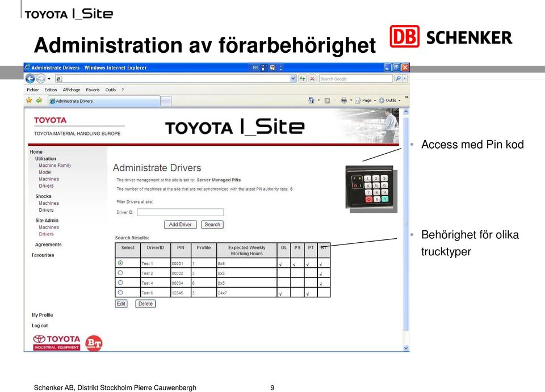This screenshot has width=545, height=392.
Task: Select the radio button for driver Test 2
Action: tap(120, 273)
